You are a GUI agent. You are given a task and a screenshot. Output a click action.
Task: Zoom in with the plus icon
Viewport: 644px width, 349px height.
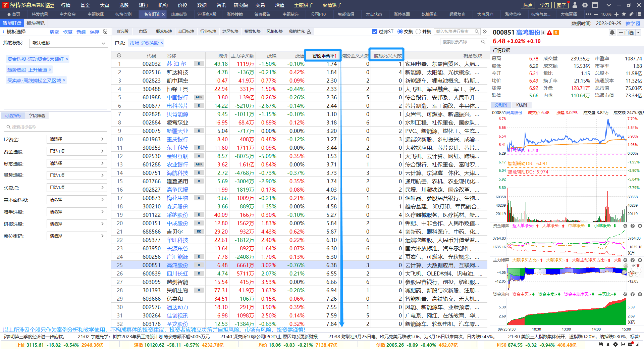[x=616, y=14]
